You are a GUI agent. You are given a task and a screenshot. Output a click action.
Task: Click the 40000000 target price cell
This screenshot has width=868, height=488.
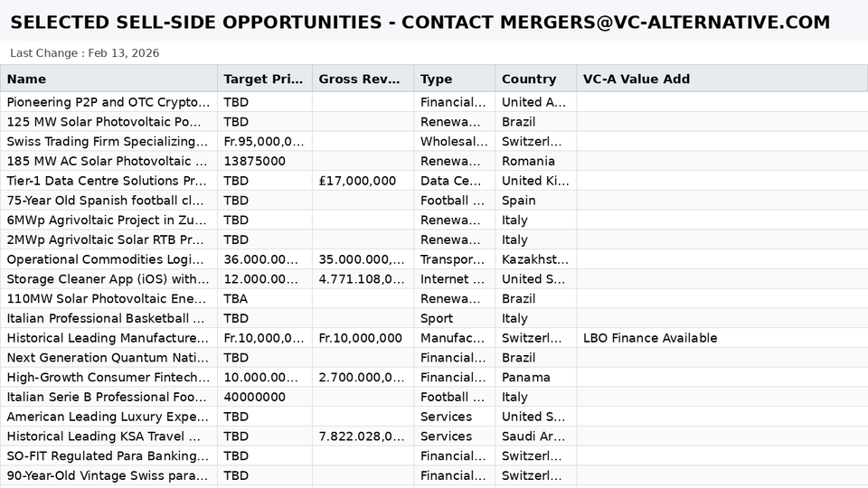coord(255,397)
